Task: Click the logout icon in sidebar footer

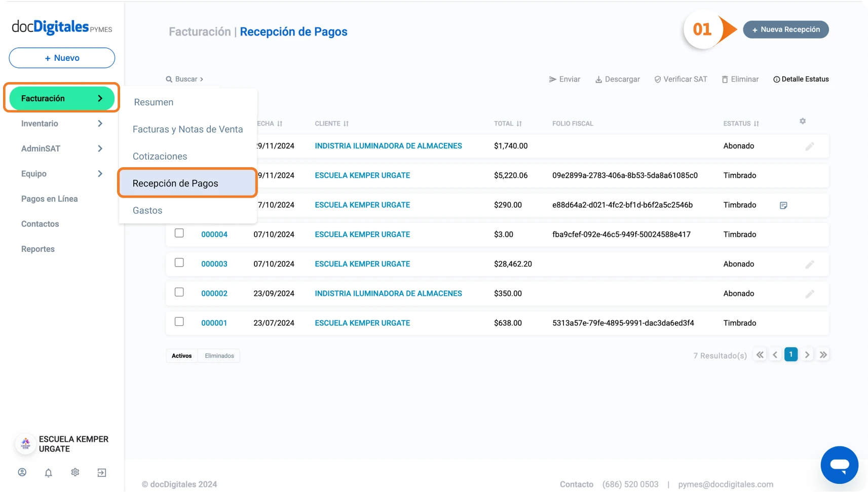Action: click(x=102, y=473)
